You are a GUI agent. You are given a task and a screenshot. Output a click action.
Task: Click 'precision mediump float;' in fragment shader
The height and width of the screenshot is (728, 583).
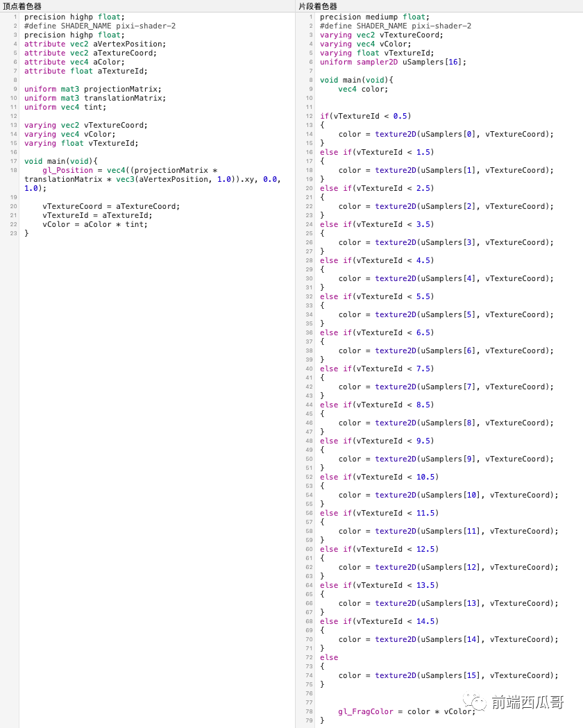tap(375, 17)
